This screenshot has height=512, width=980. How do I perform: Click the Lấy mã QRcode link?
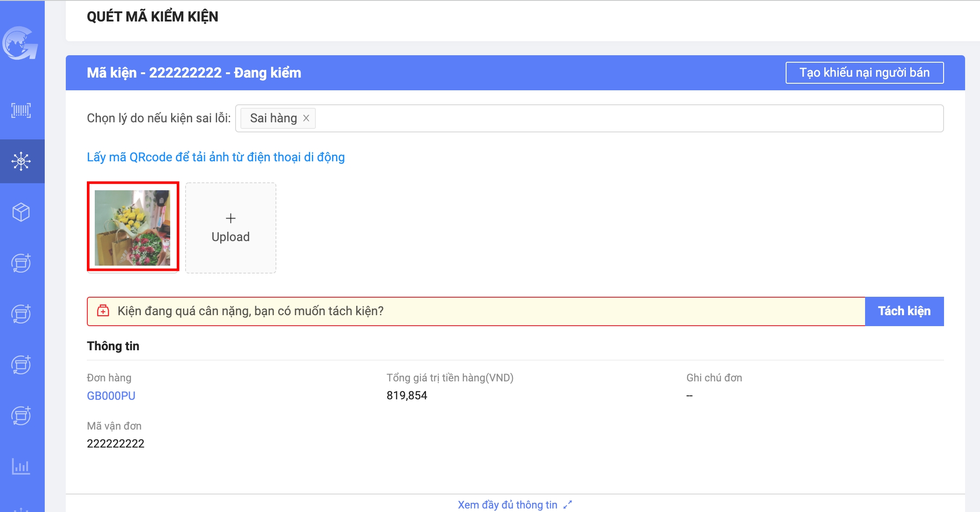point(215,157)
